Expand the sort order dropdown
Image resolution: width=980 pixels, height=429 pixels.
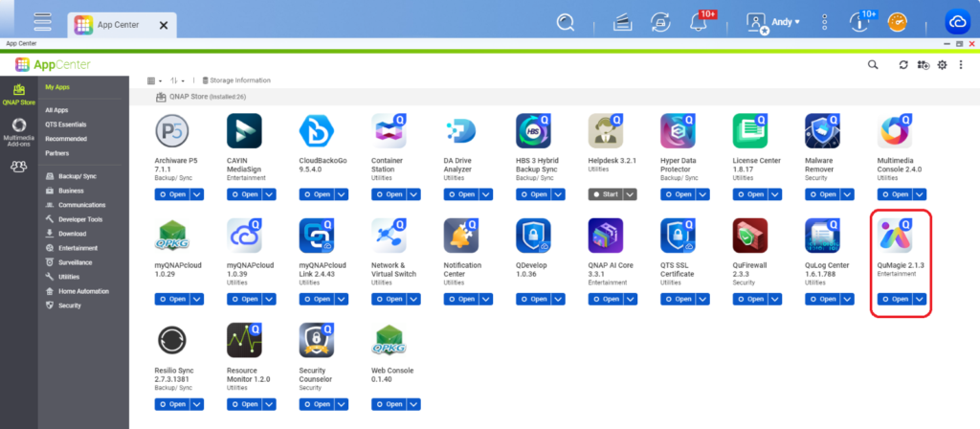[x=178, y=80]
